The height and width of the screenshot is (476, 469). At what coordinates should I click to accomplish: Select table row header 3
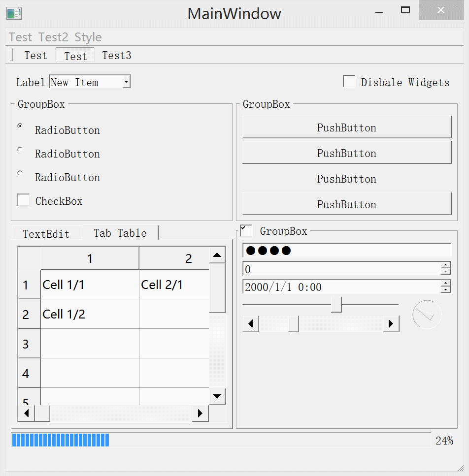pos(29,344)
